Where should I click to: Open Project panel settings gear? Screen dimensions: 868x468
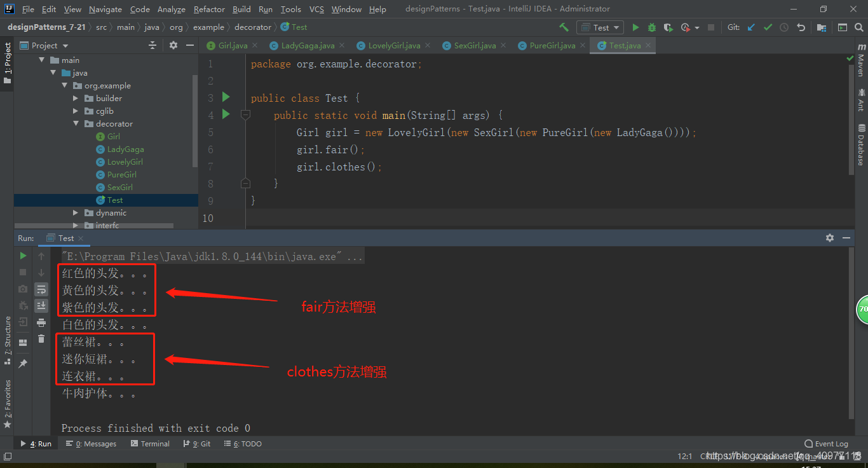(x=173, y=45)
